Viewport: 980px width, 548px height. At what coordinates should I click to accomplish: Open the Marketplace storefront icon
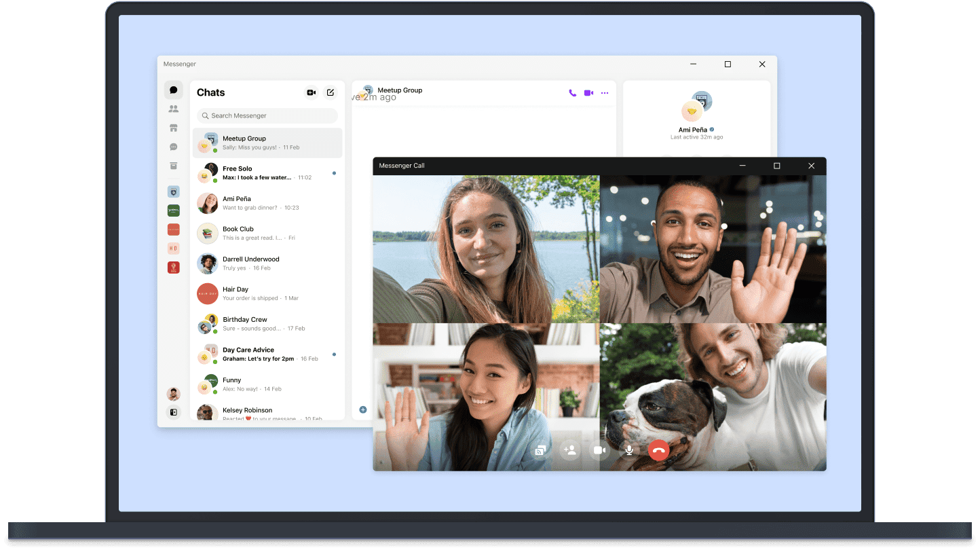pyautogui.click(x=173, y=128)
